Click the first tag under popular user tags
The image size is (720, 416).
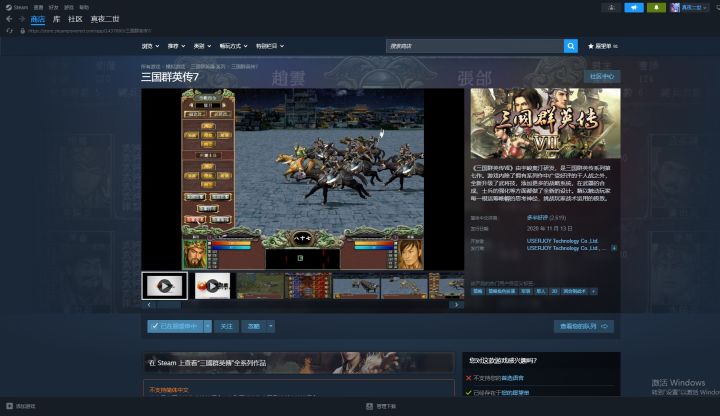click(x=478, y=291)
